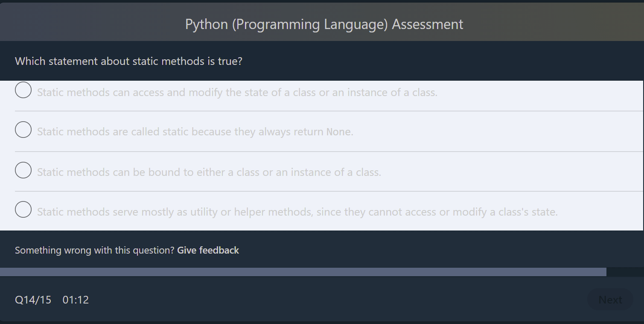Click the bottom status bar area
Viewport: 644px width, 324px height.
[x=322, y=300]
